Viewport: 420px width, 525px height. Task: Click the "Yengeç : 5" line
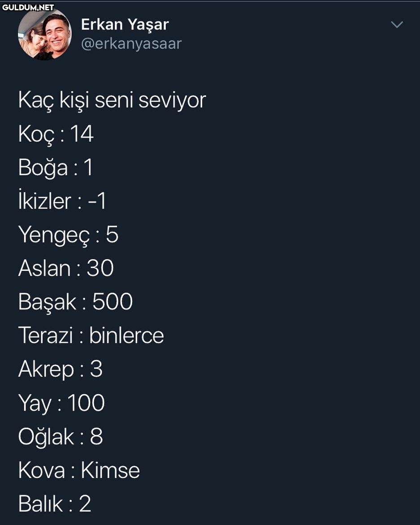68,234
